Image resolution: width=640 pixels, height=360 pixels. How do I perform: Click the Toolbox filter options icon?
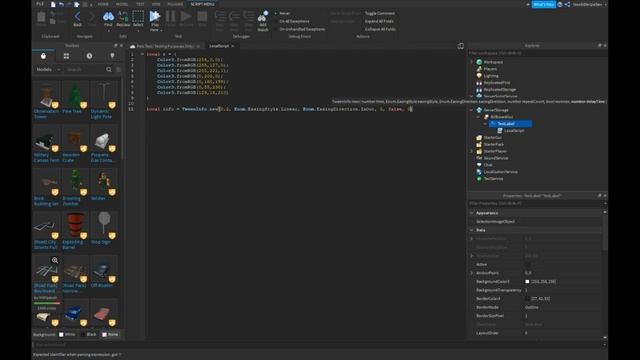click(x=118, y=69)
